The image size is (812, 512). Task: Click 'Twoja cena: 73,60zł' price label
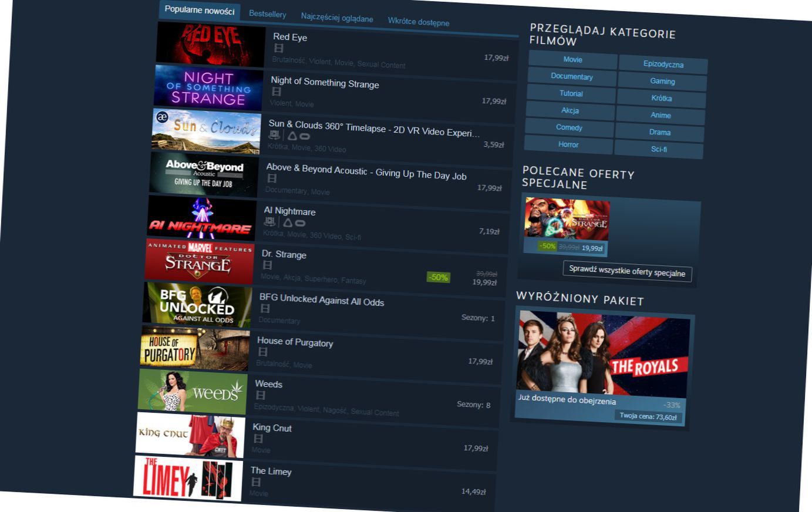click(x=648, y=416)
